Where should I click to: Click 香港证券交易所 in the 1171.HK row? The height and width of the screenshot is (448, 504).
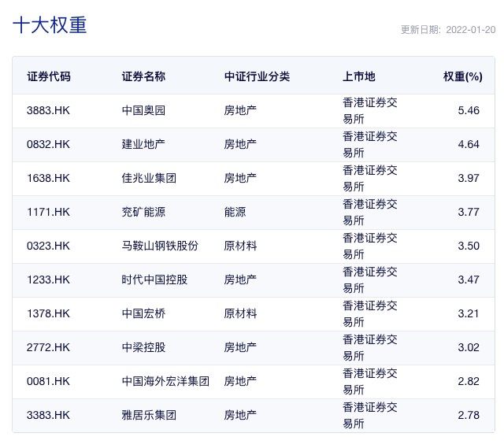[x=370, y=213]
